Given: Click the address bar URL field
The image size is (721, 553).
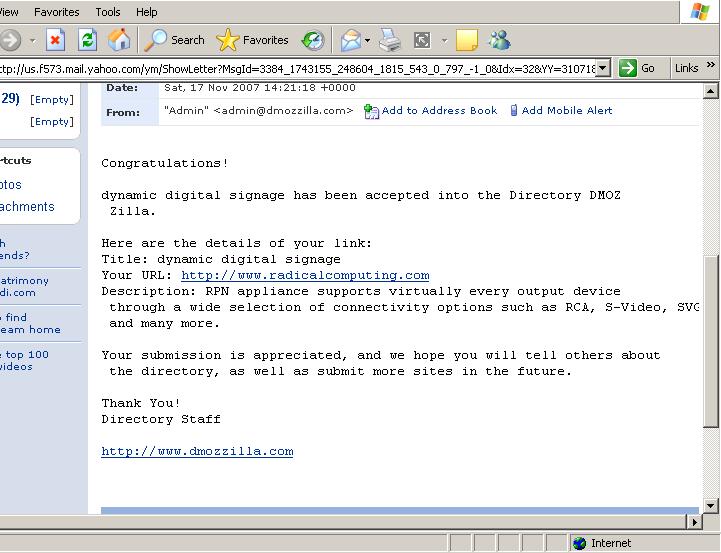Looking at the screenshot, I should click(298, 68).
